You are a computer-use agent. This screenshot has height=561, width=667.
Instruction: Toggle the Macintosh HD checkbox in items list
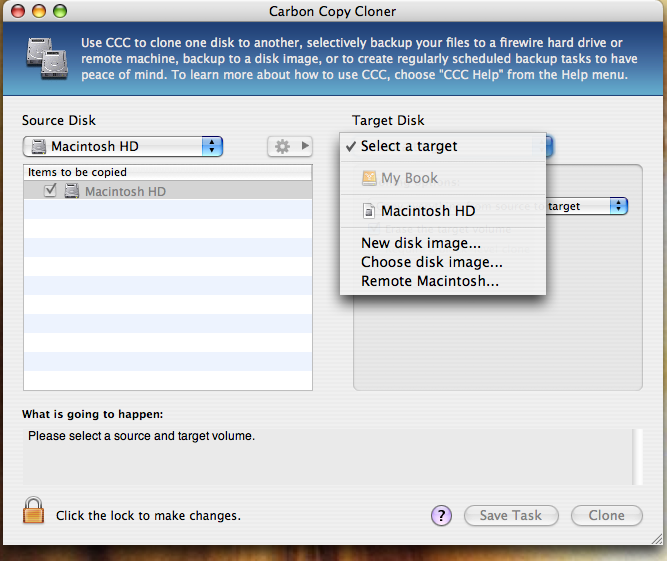pyautogui.click(x=50, y=191)
